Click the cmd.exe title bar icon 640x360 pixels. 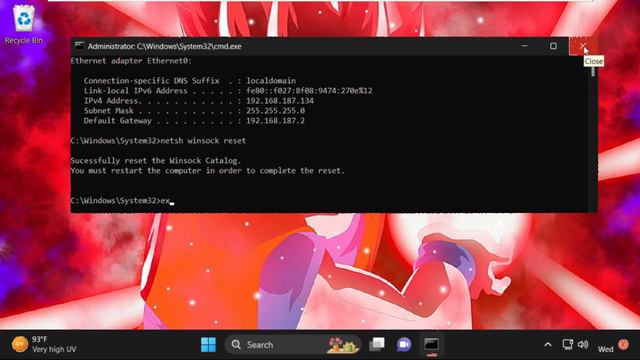click(80, 46)
